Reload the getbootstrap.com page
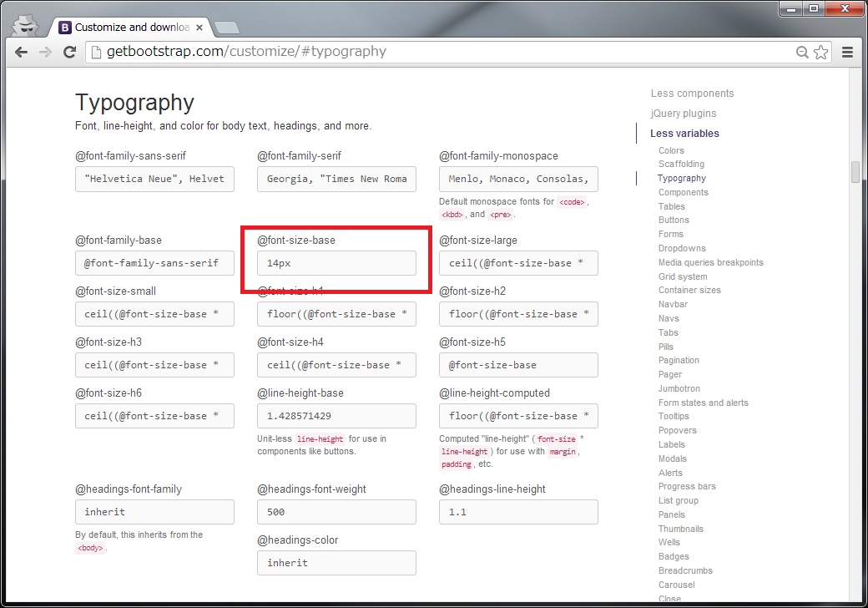 (x=69, y=52)
